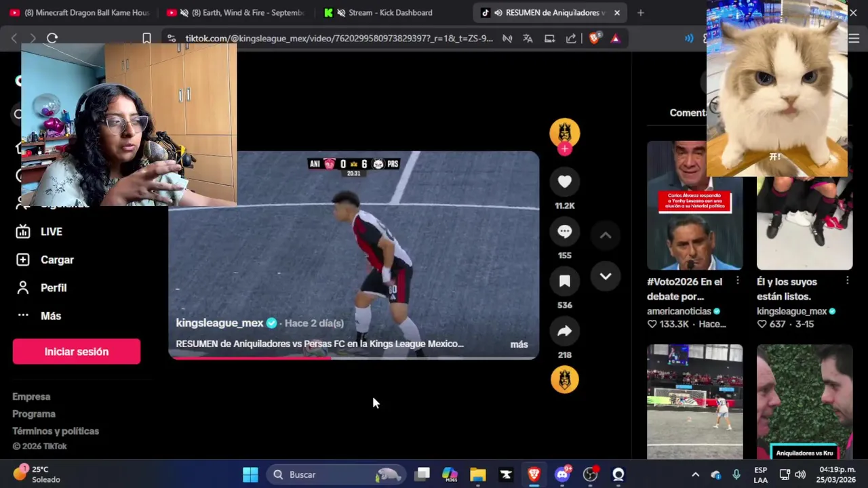Image resolution: width=868 pixels, height=488 pixels.
Task: Switch to the Minecraft Dragon Ball Kame House tab
Action: pos(79,12)
